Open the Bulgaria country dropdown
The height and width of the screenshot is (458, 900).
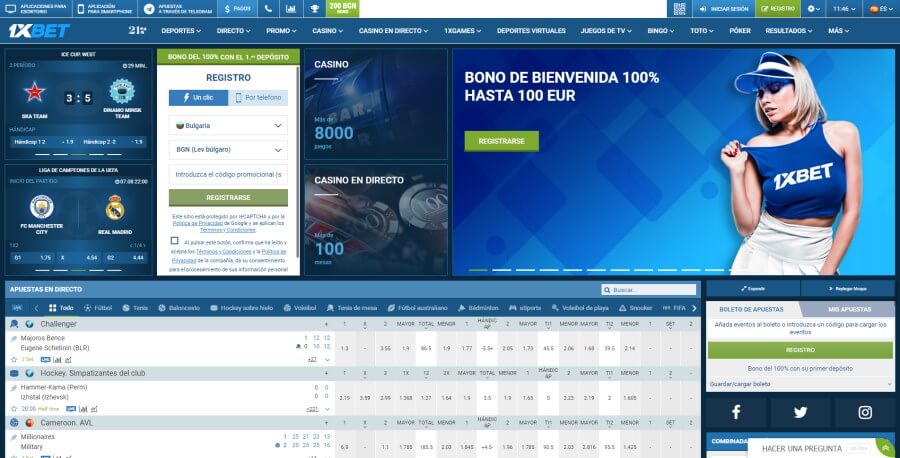pos(228,125)
